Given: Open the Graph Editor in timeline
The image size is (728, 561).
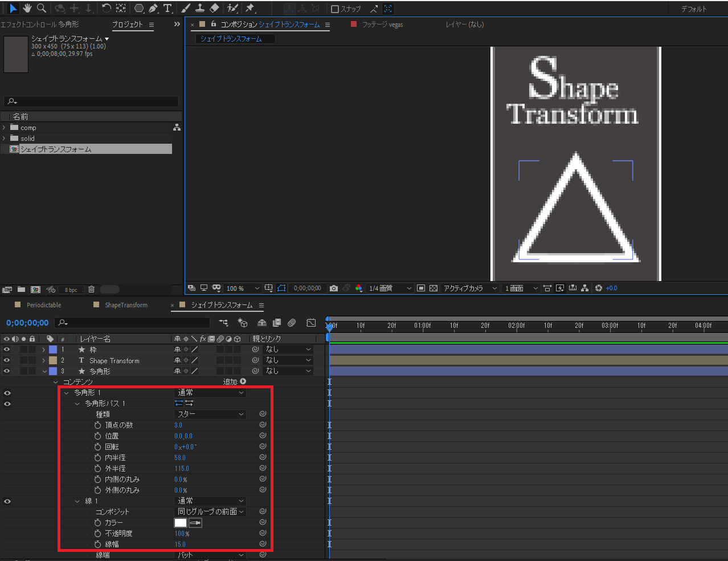Looking at the screenshot, I should pyautogui.click(x=311, y=323).
